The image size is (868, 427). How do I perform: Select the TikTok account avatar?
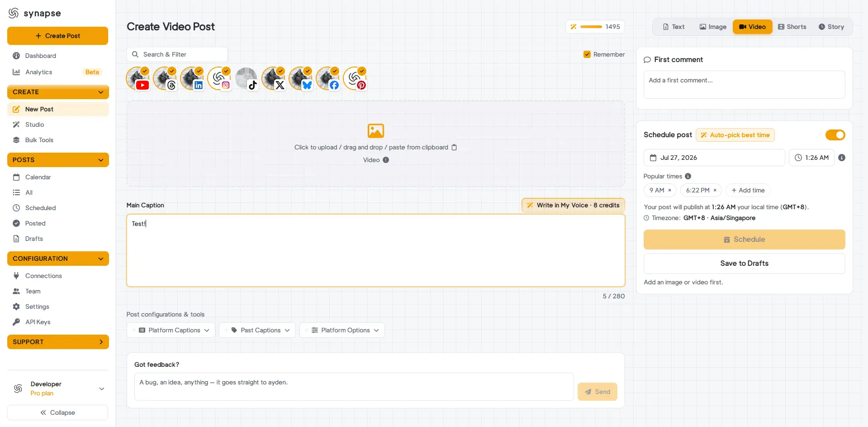tap(246, 78)
